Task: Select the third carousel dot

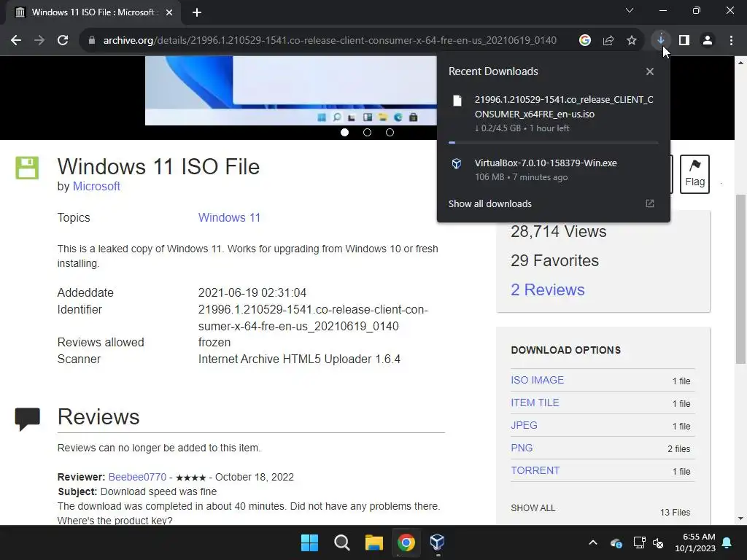Action: coord(390,133)
